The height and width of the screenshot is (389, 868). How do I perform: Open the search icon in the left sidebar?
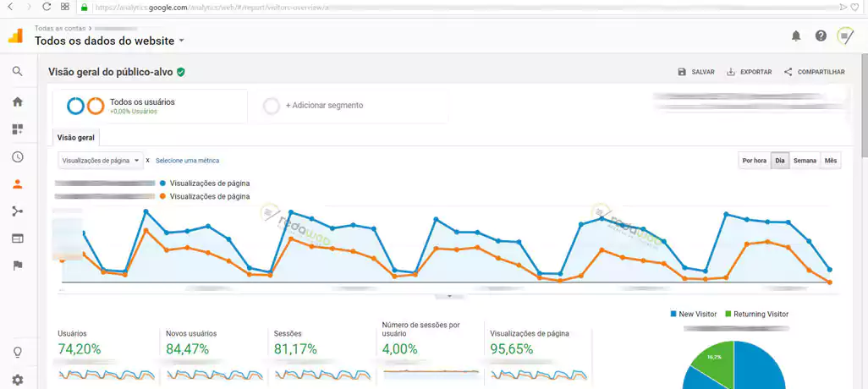(17, 71)
